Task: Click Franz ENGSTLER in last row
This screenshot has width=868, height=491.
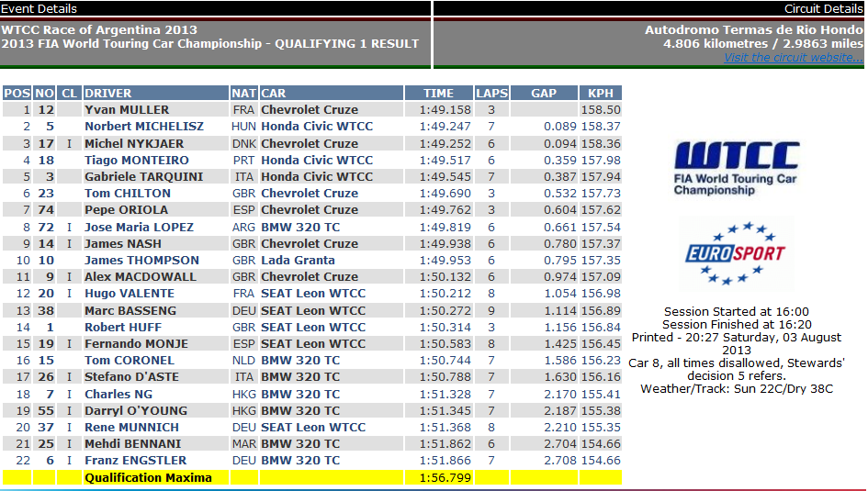Action: (x=135, y=461)
